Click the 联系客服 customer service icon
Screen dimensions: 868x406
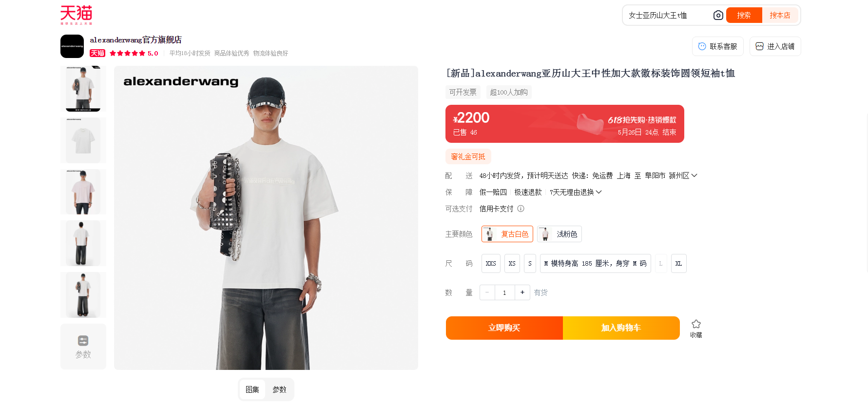702,46
